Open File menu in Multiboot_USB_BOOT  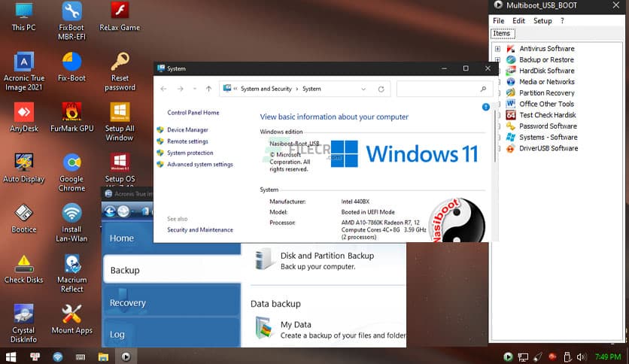pos(499,21)
